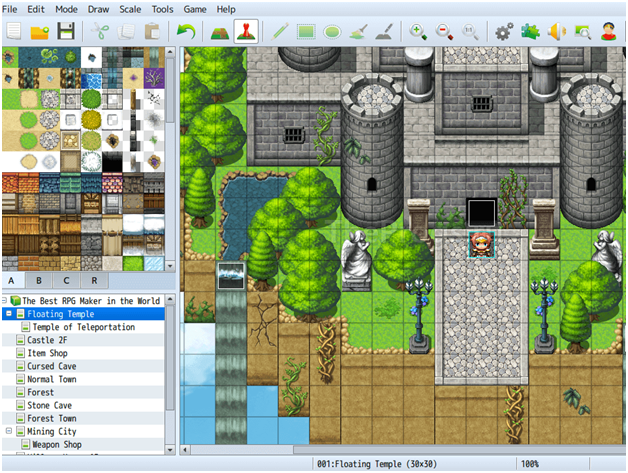Open the Tools menu

click(162, 9)
